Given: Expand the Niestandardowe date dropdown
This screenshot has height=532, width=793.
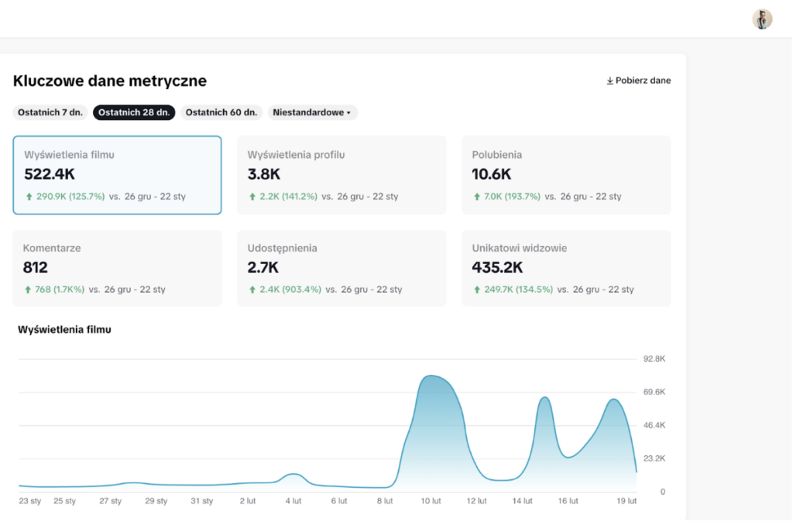Looking at the screenshot, I should [x=312, y=112].
